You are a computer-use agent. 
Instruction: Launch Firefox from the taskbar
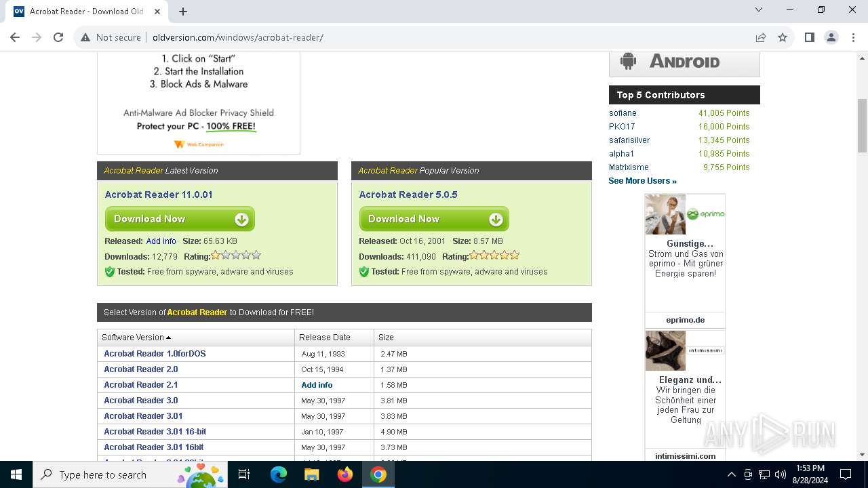pos(345,474)
